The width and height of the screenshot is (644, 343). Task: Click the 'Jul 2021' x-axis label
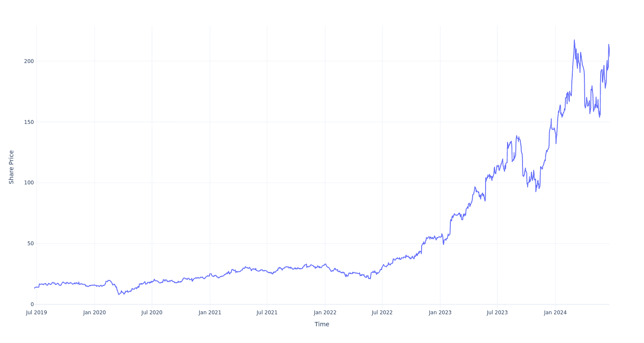point(267,313)
